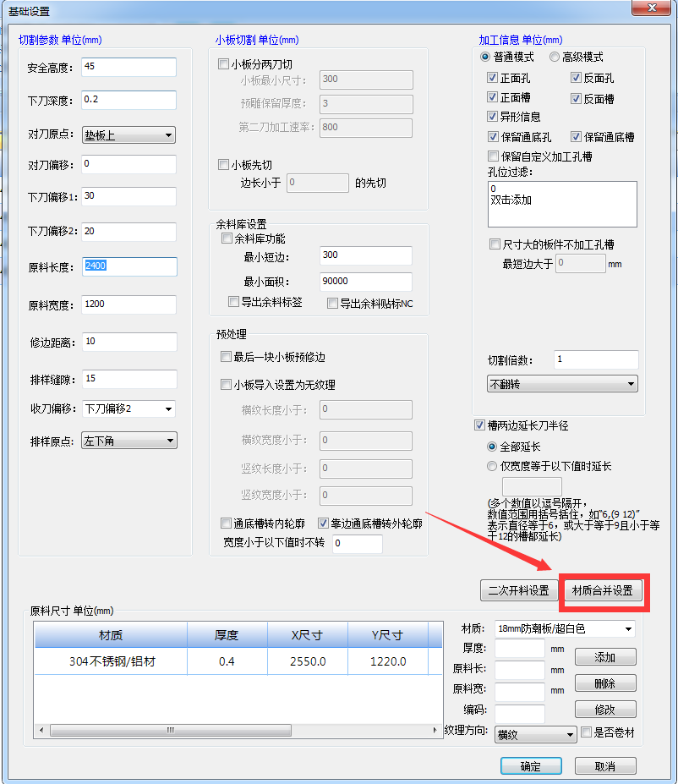Close the 基础设置 dialog
This screenshot has height=784, width=678.
(651, 8)
